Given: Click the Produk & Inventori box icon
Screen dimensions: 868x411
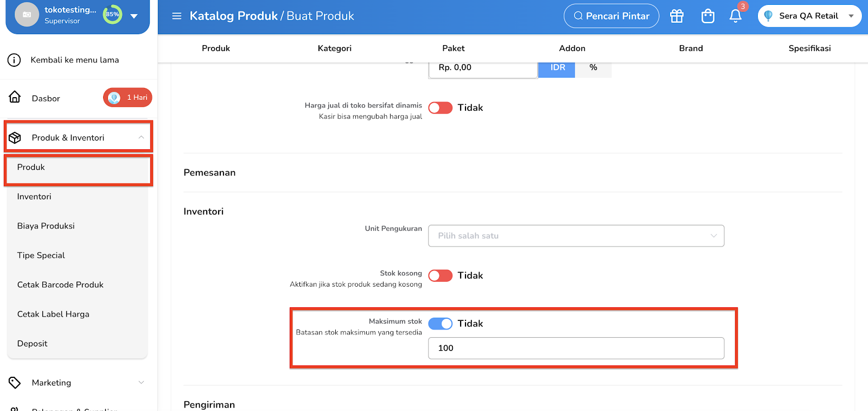Looking at the screenshot, I should tap(15, 137).
